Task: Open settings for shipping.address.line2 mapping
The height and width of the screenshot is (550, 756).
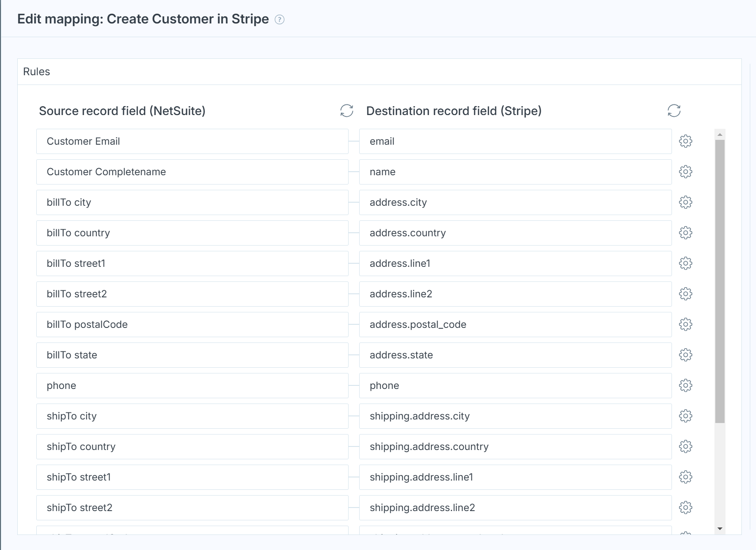Action: 685,508
